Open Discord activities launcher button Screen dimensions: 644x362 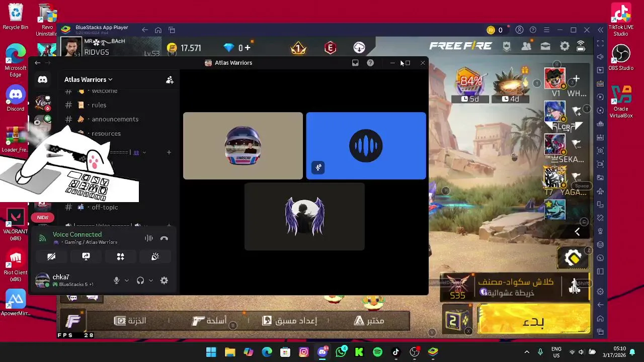click(x=120, y=256)
